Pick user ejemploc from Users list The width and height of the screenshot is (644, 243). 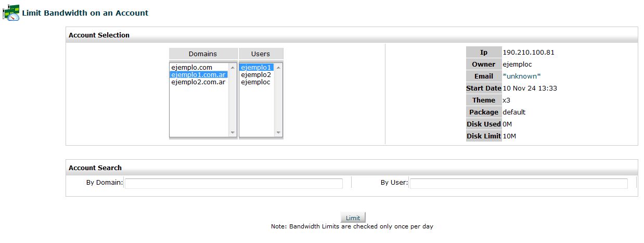[255, 82]
